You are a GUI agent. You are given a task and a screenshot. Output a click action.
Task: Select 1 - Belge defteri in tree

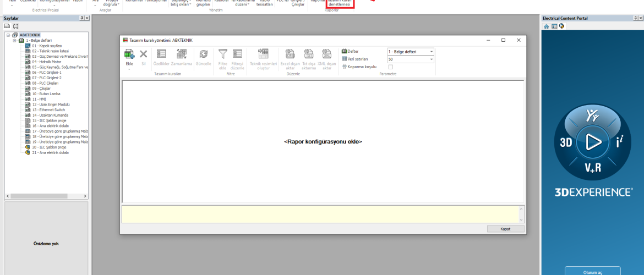pyautogui.click(x=38, y=41)
